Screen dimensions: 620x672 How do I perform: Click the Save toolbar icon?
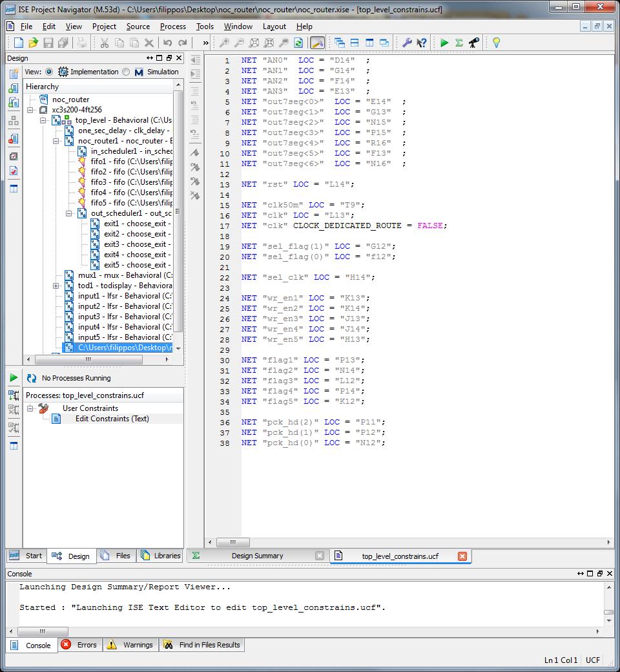[x=48, y=43]
